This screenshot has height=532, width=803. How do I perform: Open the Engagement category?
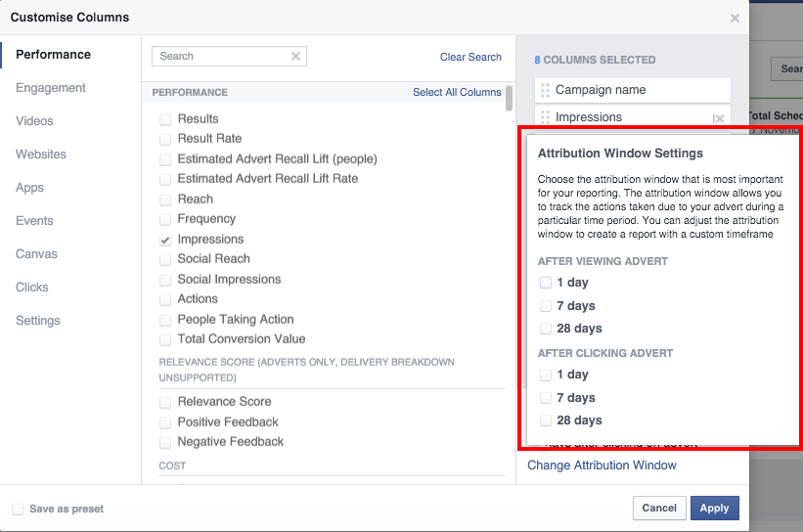coord(50,88)
